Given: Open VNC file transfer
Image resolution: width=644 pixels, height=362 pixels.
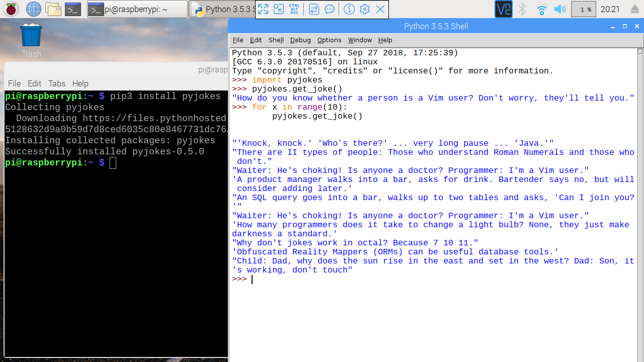Looking at the screenshot, I should tap(313, 9).
